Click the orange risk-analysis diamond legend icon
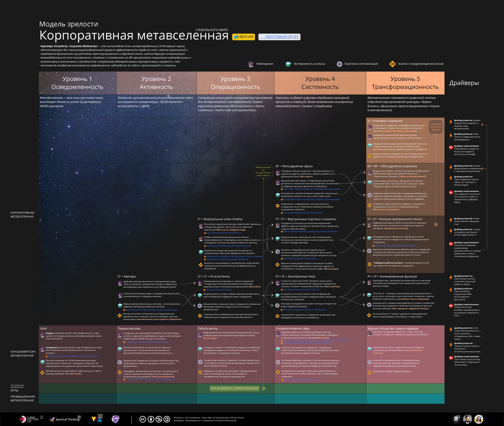This screenshot has height=426, width=504. pos(392,64)
